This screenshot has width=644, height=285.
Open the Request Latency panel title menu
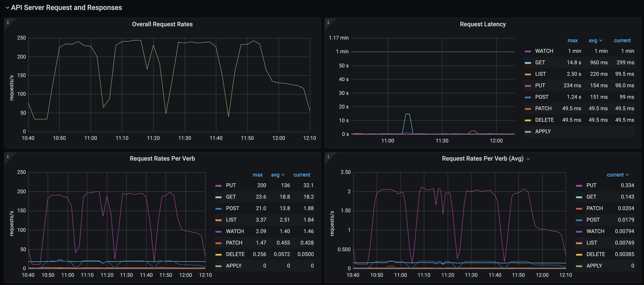[482, 24]
